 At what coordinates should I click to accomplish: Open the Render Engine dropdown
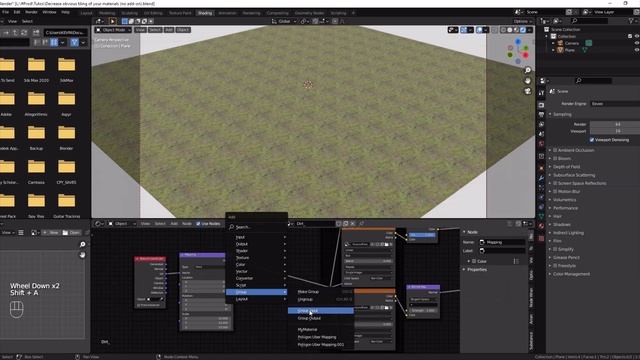tap(615, 104)
